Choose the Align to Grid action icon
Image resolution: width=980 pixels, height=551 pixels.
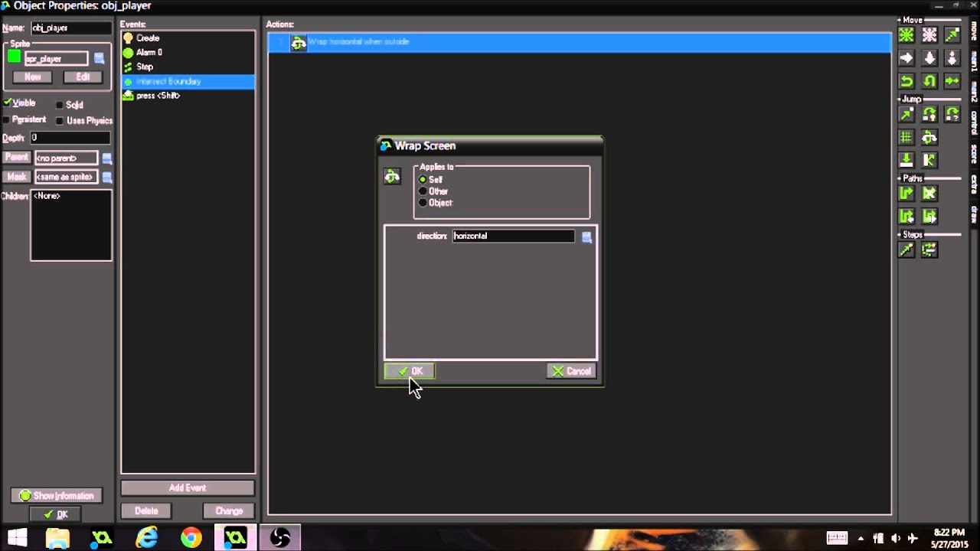906,138
